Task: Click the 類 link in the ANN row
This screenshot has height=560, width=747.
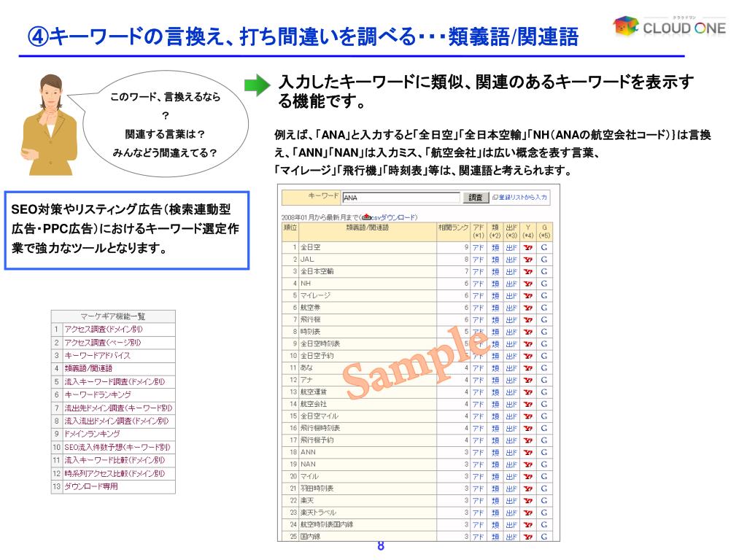Action: tap(495, 452)
